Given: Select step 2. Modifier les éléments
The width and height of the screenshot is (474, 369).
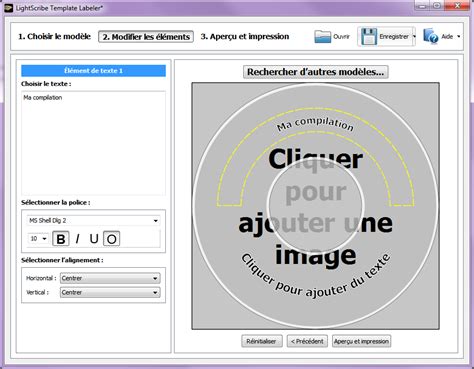Looking at the screenshot, I should point(146,37).
